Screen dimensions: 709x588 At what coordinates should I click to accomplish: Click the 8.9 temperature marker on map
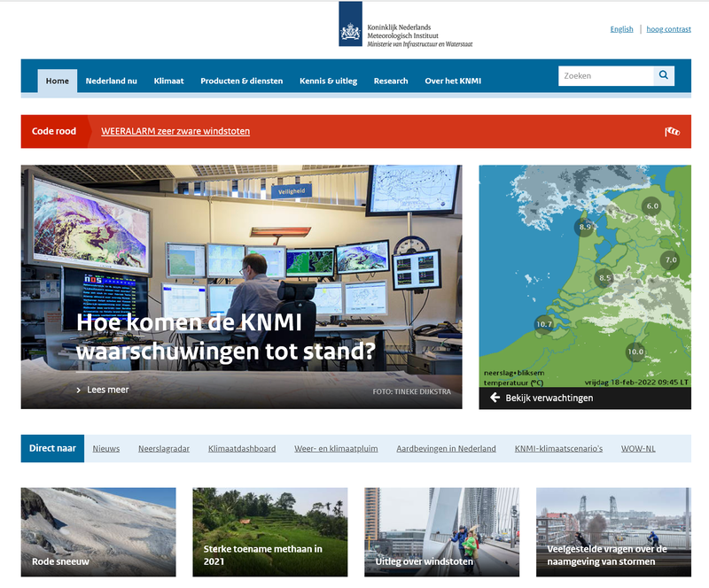[585, 227]
